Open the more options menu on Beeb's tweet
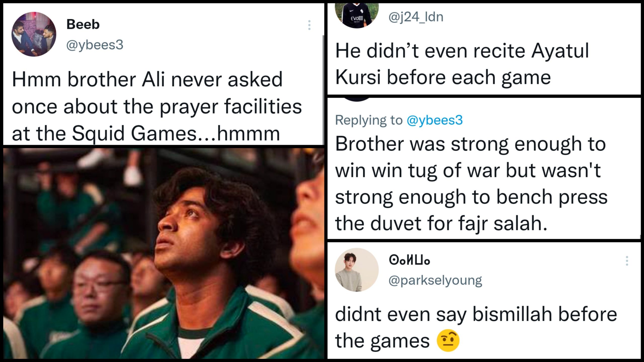This screenshot has width=644, height=362. point(309,25)
